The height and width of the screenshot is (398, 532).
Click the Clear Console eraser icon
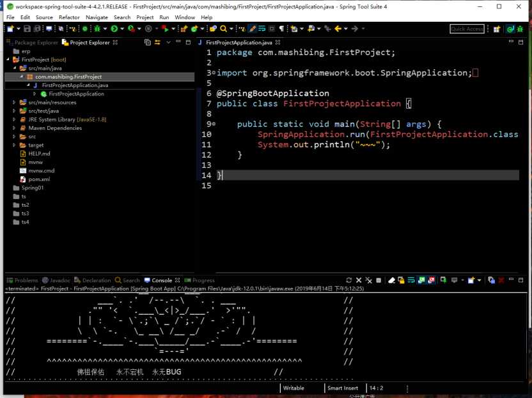click(x=391, y=280)
